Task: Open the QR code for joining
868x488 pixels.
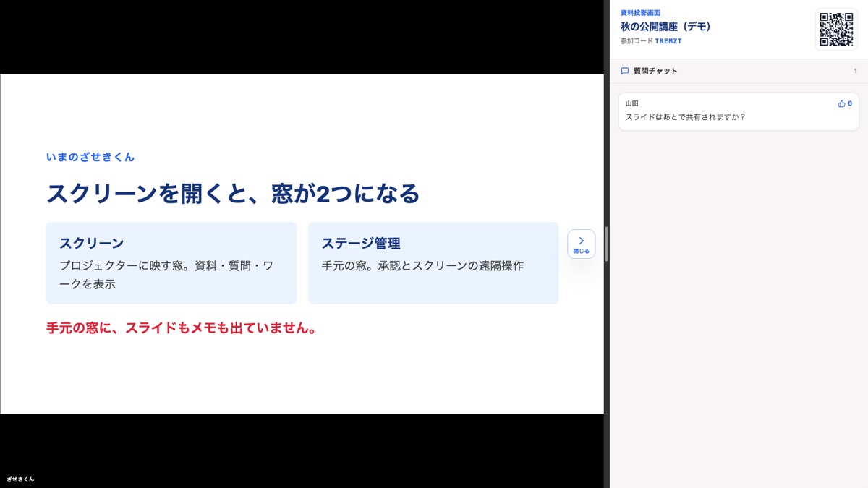Action: click(x=836, y=29)
